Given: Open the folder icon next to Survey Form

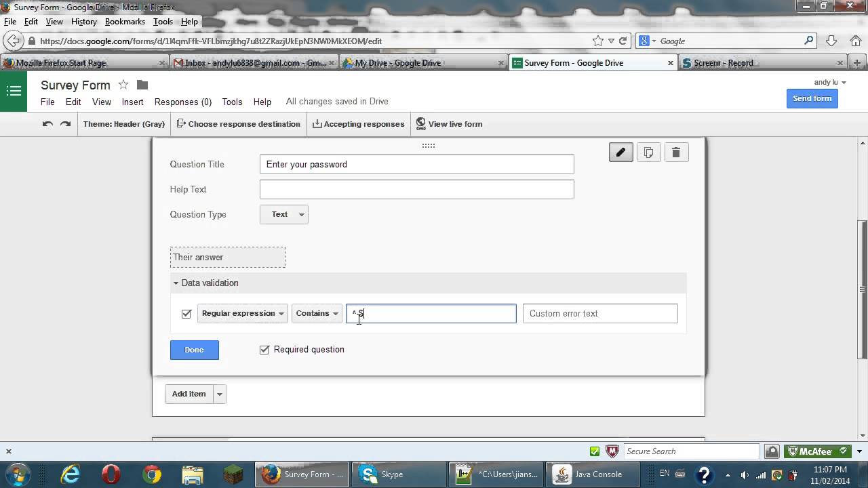Looking at the screenshot, I should click(142, 85).
